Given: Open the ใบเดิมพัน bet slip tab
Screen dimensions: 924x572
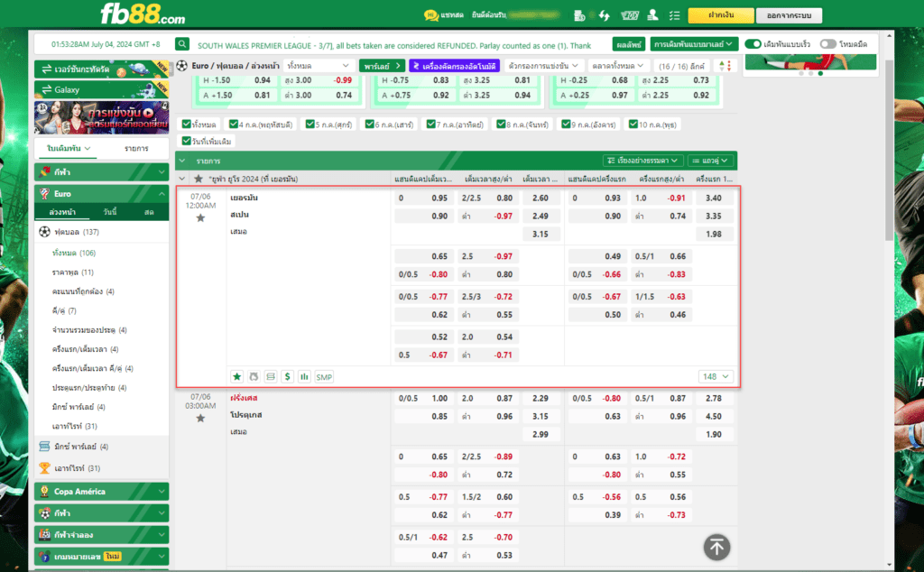Looking at the screenshot, I should 69,149.
